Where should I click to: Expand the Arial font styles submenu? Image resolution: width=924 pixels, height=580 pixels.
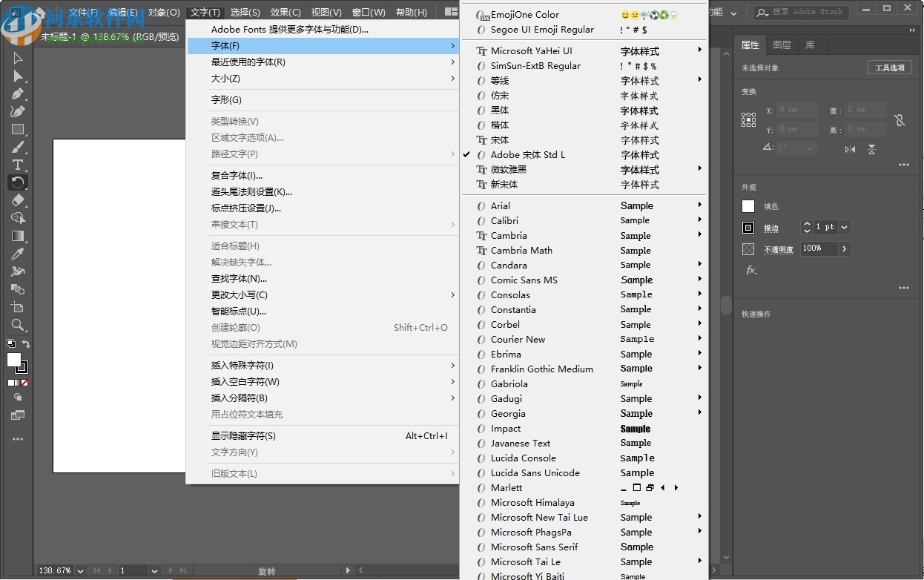click(698, 205)
